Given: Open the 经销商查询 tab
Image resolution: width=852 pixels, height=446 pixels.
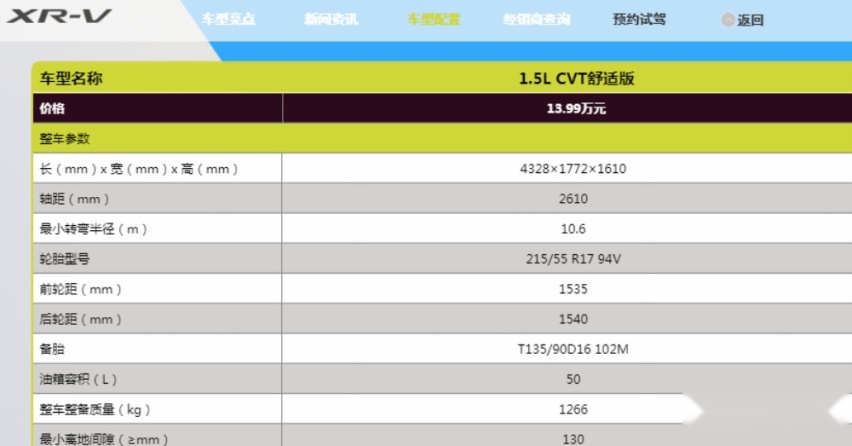Looking at the screenshot, I should (x=536, y=20).
